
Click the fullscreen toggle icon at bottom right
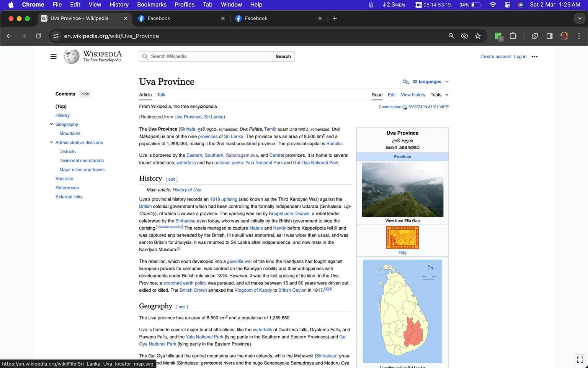click(580, 360)
